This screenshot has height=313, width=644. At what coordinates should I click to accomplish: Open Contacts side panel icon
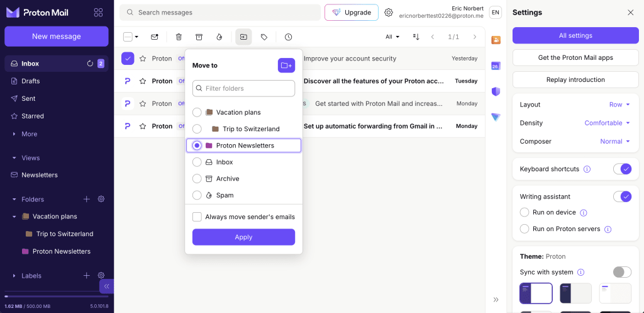tap(496, 40)
